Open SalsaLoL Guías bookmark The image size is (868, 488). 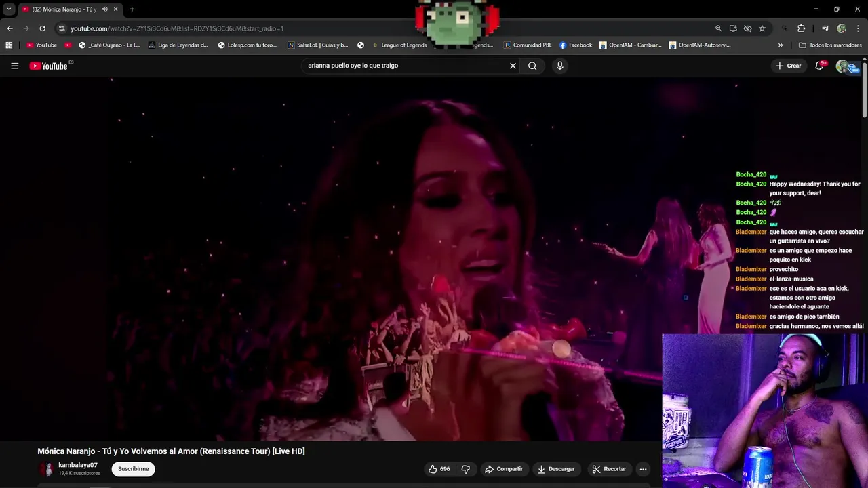pos(318,45)
